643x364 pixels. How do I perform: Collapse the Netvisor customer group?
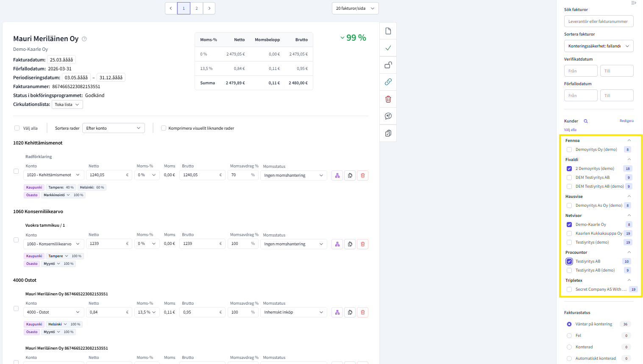pos(629,216)
